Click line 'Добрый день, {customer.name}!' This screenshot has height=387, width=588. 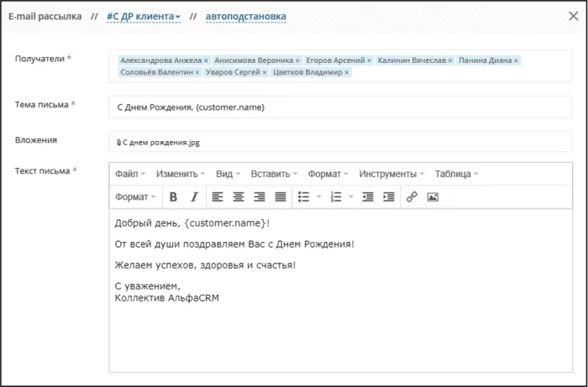[192, 223]
